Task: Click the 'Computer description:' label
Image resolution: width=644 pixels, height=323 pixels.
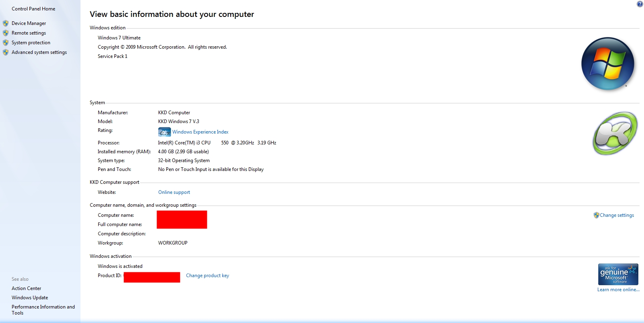Action: point(122,234)
